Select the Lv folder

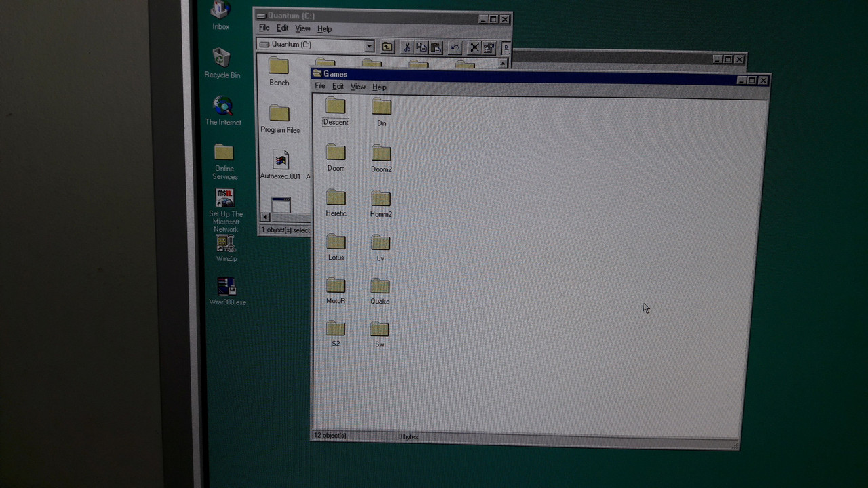(x=380, y=248)
